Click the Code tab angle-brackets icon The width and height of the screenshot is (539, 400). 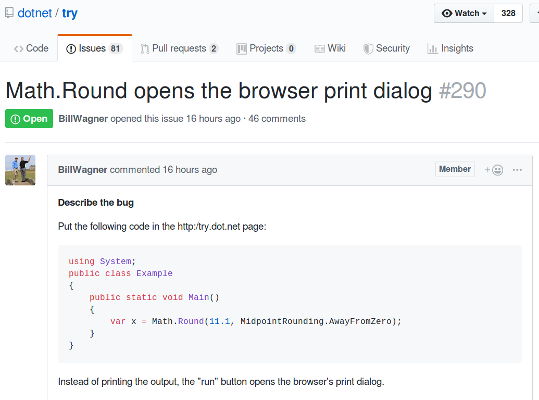coord(19,49)
